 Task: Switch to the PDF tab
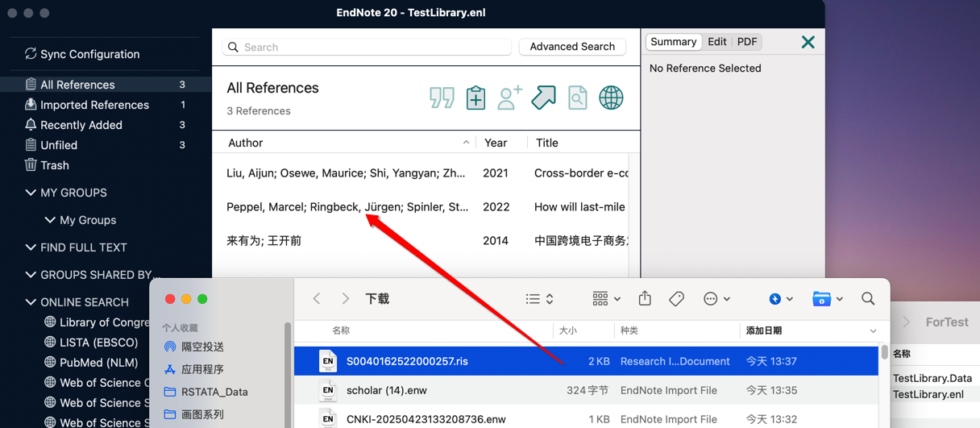(x=747, y=42)
